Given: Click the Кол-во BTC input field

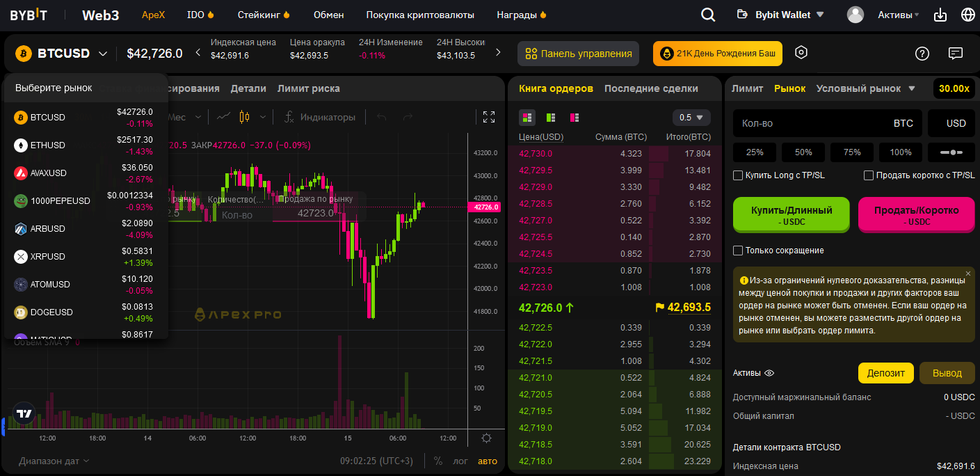Looking at the screenshot, I should 828,123.
